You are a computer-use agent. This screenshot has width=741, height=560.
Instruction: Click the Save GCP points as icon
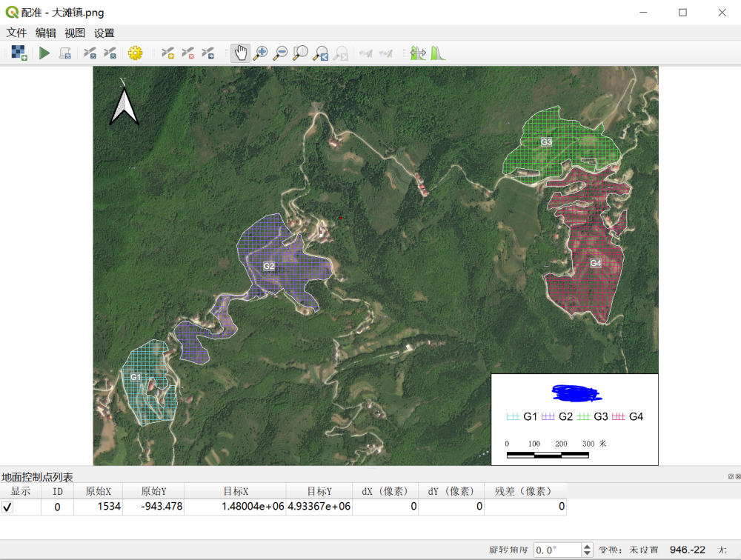pos(110,53)
